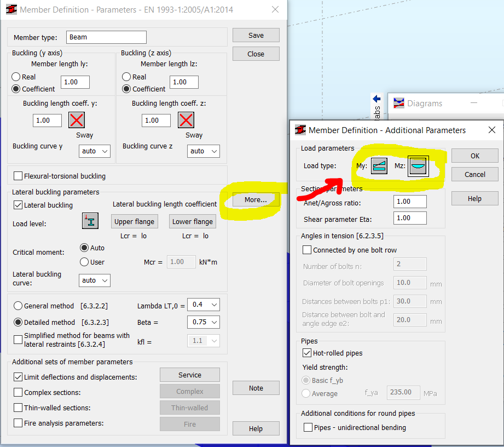
Task: Open the Lateral buckling curve dropdown
Action: pos(94,280)
